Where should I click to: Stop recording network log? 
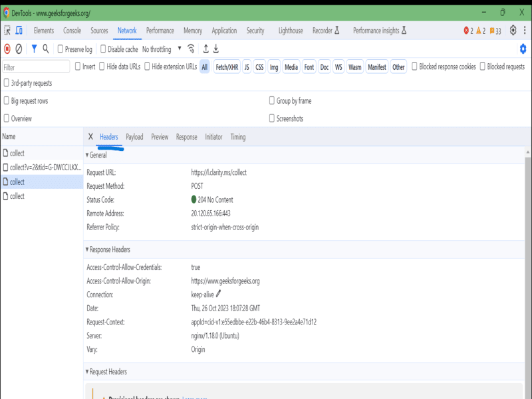coord(7,49)
